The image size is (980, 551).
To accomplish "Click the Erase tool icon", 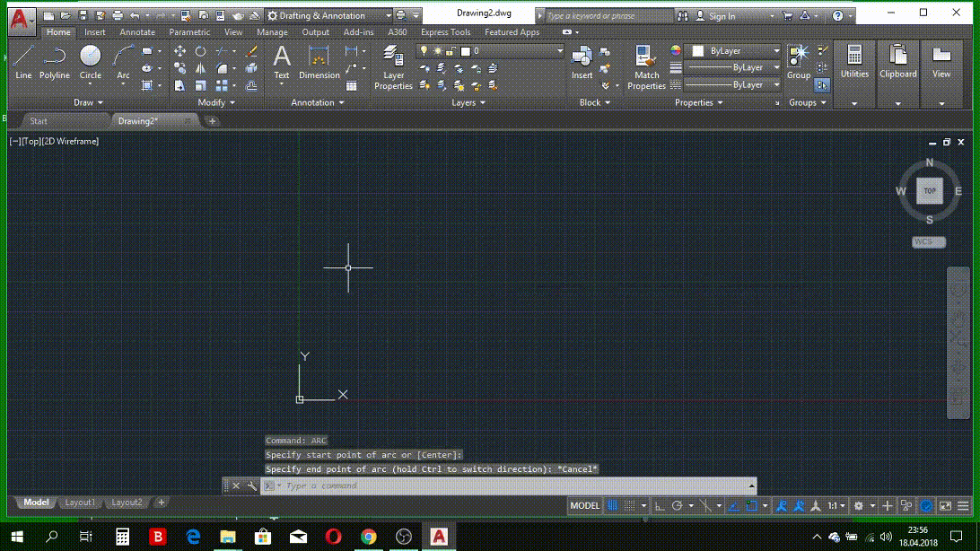I will (x=251, y=51).
